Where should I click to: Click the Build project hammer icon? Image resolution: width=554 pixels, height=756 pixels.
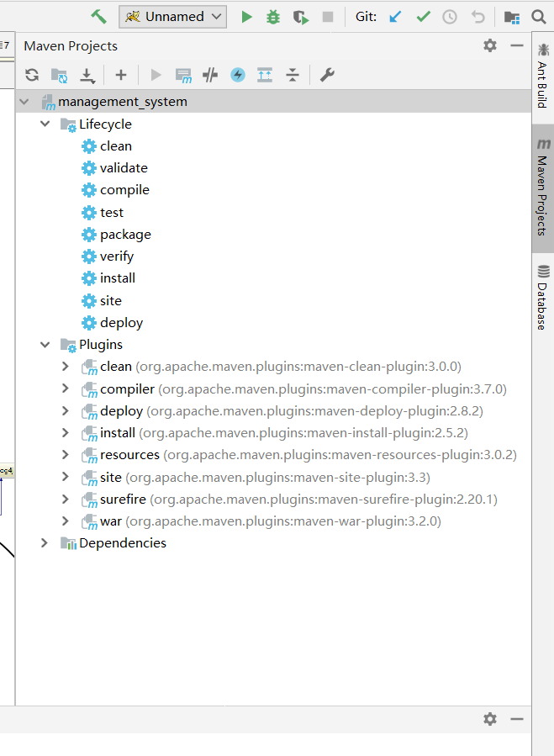point(99,17)
